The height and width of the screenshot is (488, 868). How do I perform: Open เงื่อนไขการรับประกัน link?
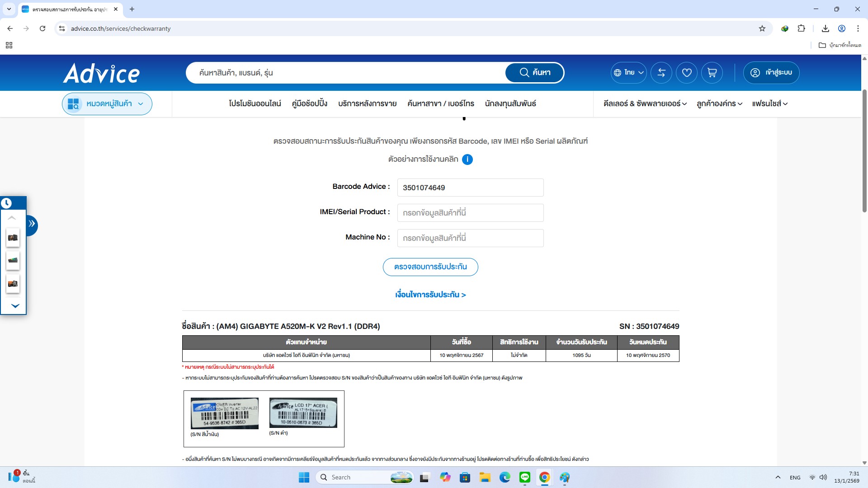[x=430, y=295]
